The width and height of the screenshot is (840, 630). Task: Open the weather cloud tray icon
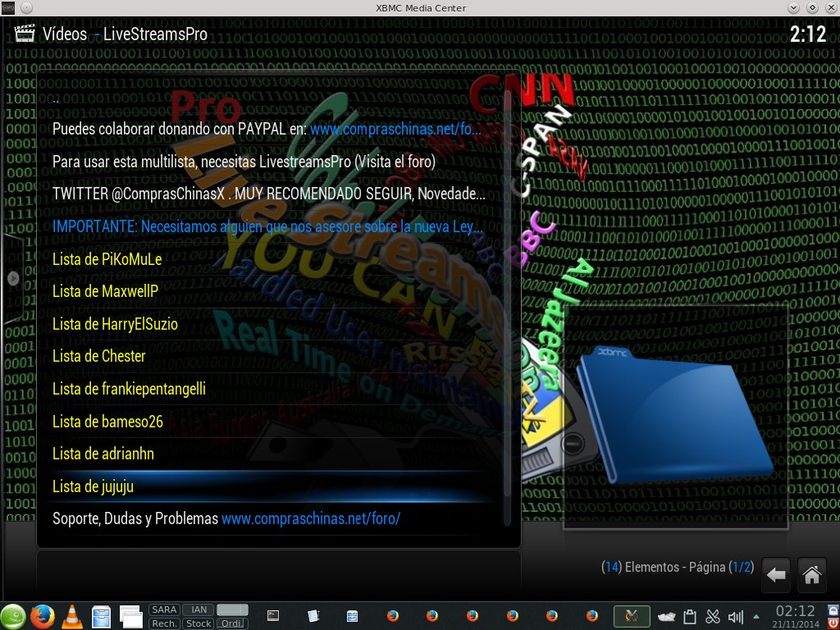(666, 617)
